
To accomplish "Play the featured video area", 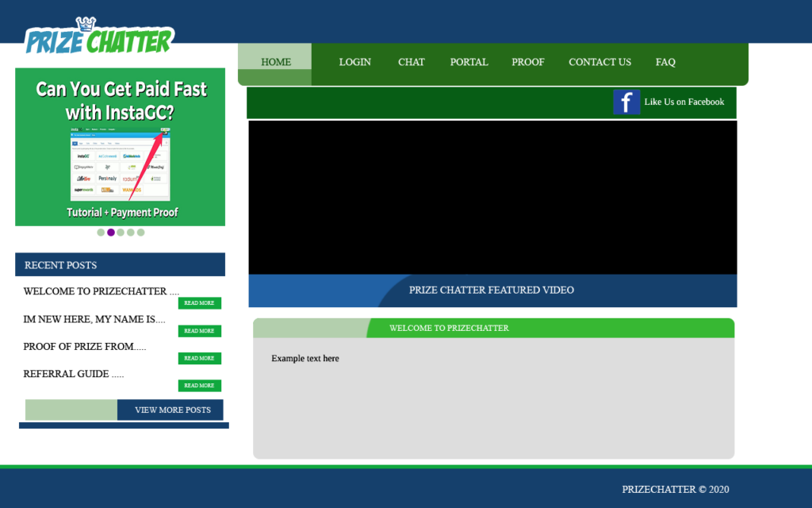I will tap(492, 198).
